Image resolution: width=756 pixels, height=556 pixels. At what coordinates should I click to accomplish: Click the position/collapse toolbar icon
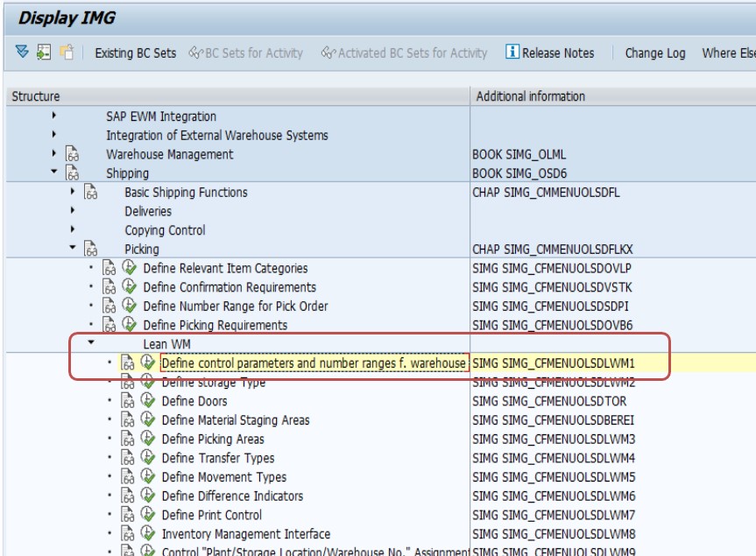click(44, 52)
